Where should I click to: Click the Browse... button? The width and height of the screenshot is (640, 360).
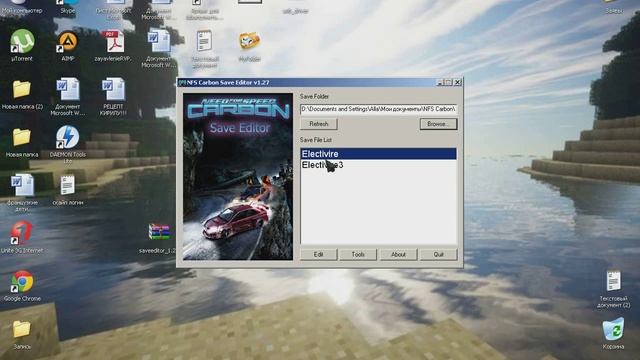[x=438, y=124]
